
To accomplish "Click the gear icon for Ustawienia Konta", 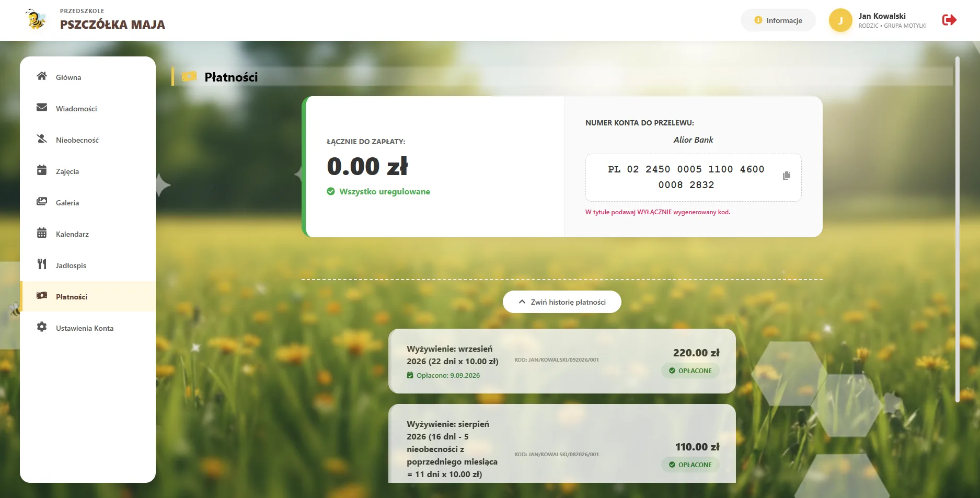I will pyautogui.click(x=42, y=327).
